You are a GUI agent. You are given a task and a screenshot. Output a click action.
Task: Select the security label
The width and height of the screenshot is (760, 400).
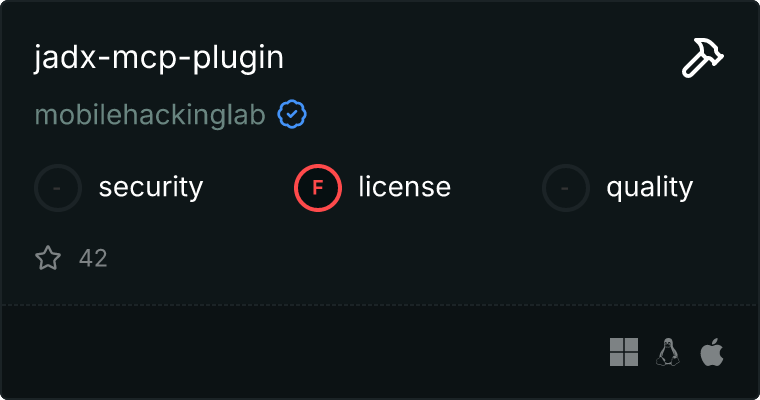[151, 187]
